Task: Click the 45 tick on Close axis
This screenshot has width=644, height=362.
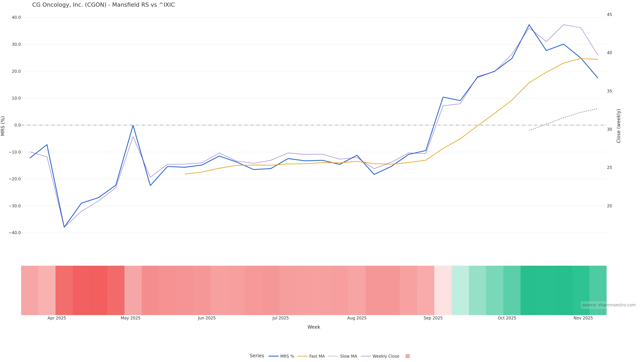Action: coord(609,14)
